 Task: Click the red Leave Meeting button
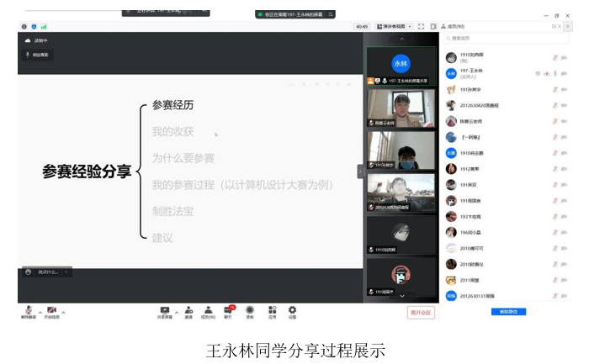click(421, 312)
